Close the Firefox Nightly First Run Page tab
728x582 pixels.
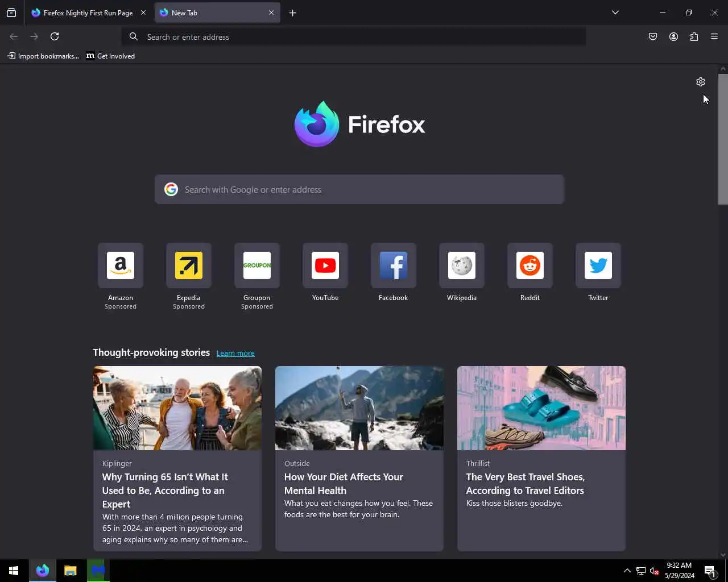[x=143, y=13]
